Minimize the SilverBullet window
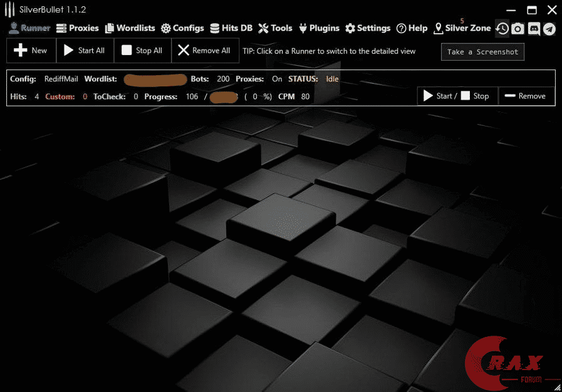The height and width of the screenshot is (392, 562). point(511,10)
